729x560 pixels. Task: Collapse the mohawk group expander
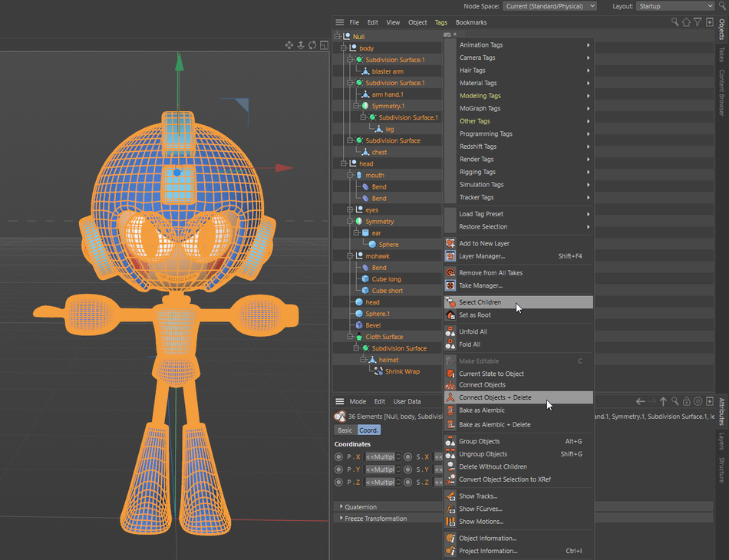click(x=350, y=256)
